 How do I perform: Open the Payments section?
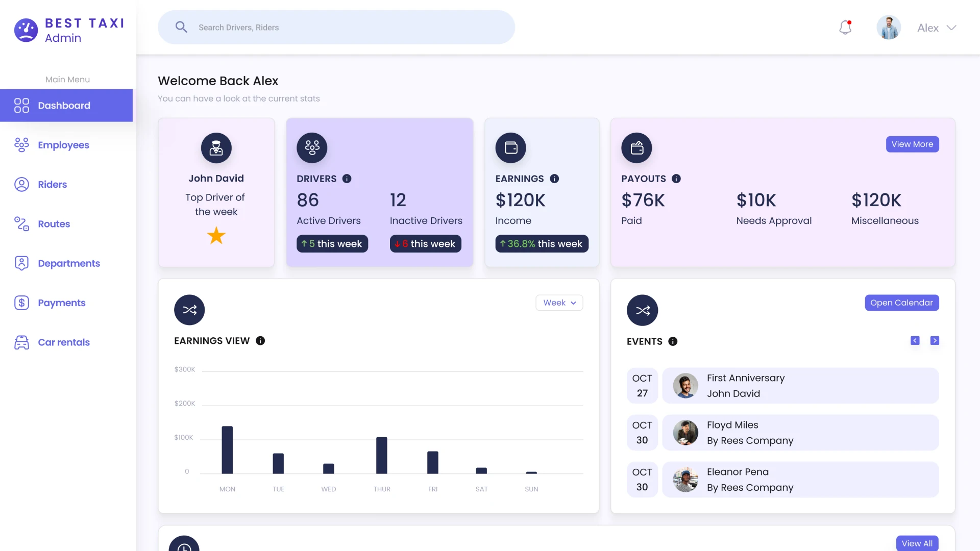62,303
